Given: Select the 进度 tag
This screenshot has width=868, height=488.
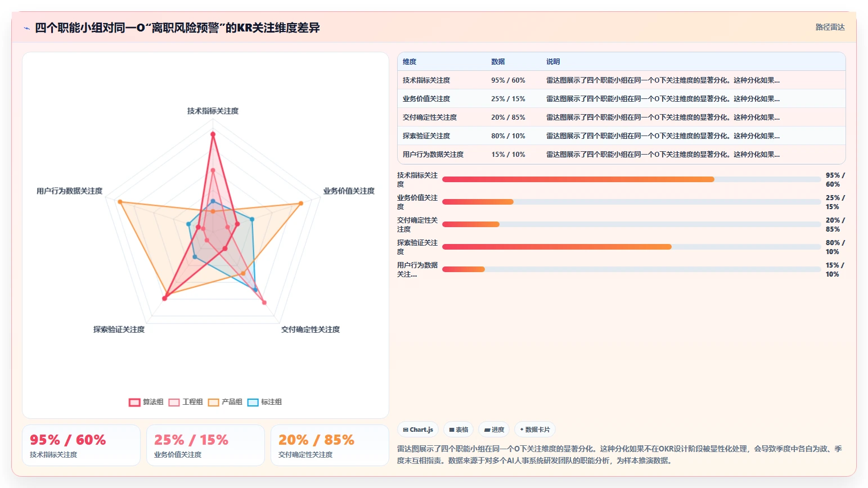Looking at the screenshot, I should pyautogui.click(x=494, y=430).
